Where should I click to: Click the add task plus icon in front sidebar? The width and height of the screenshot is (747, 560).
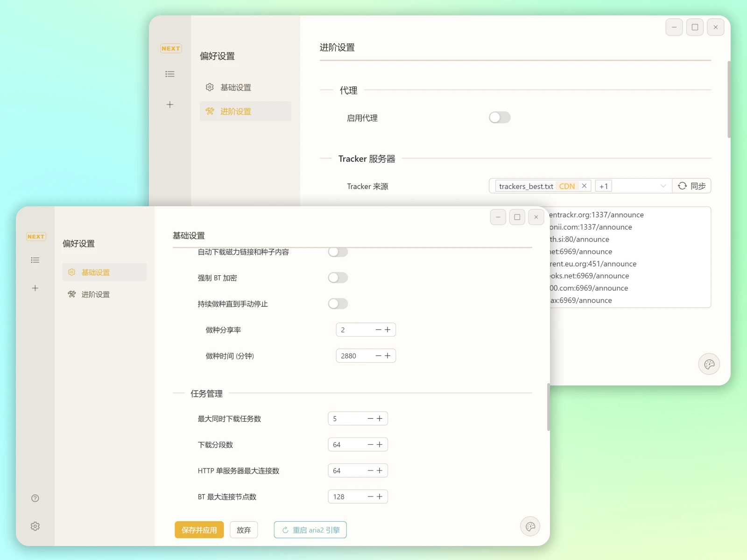[x=35, y=288]
